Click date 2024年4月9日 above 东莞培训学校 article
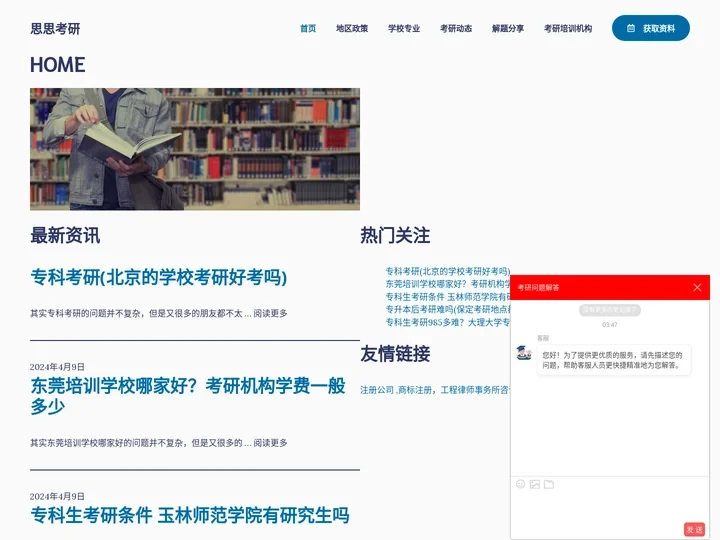 57,367
